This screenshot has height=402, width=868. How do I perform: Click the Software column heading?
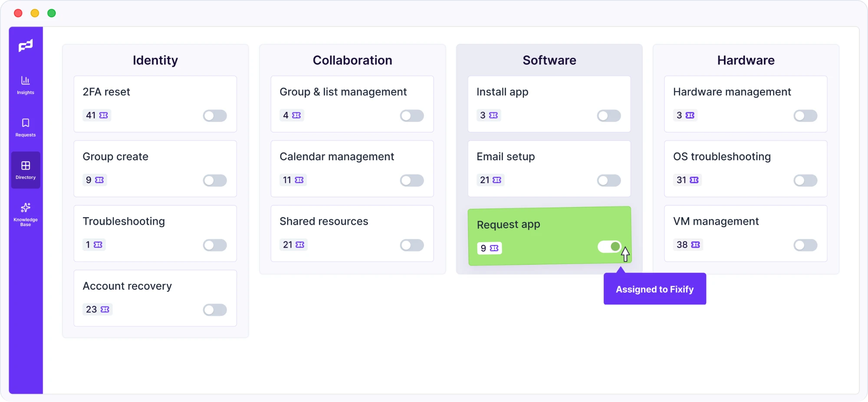[x=549, y=60]
